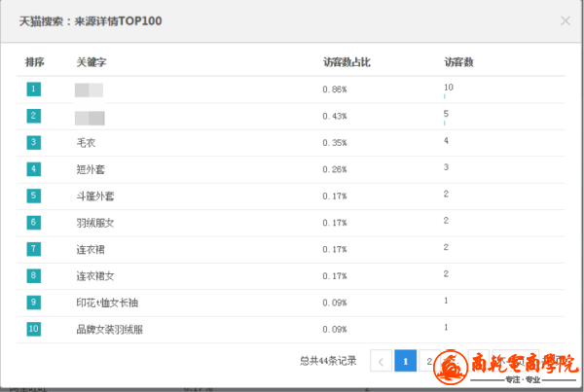Click visitor count 5 in row 2
The image size is (584, 392).
coord(446,114)
